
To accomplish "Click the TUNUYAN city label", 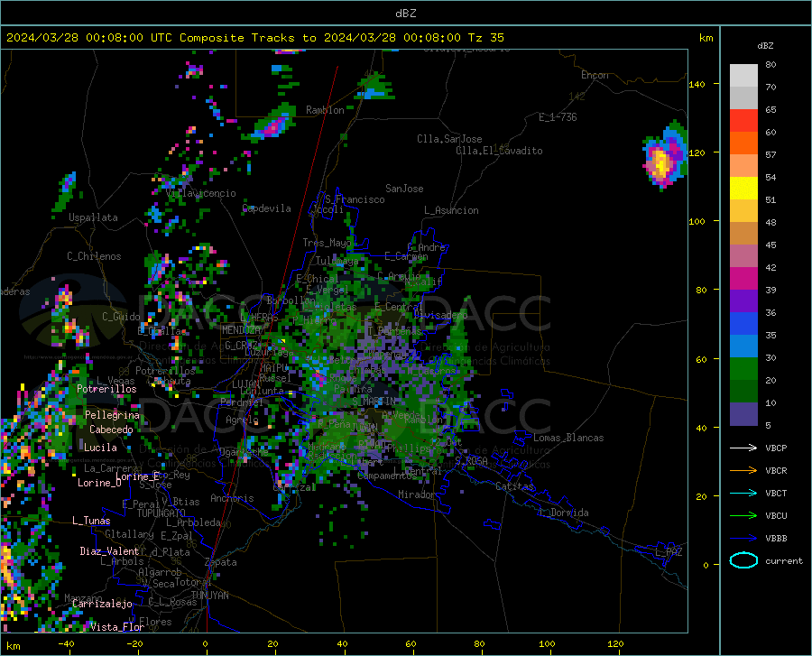I will [209, 596].
